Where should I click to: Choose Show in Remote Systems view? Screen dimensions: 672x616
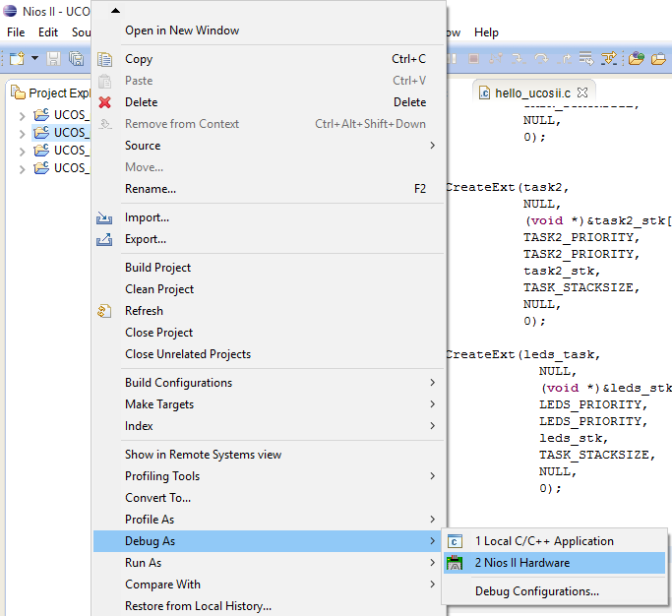(270, 455)
